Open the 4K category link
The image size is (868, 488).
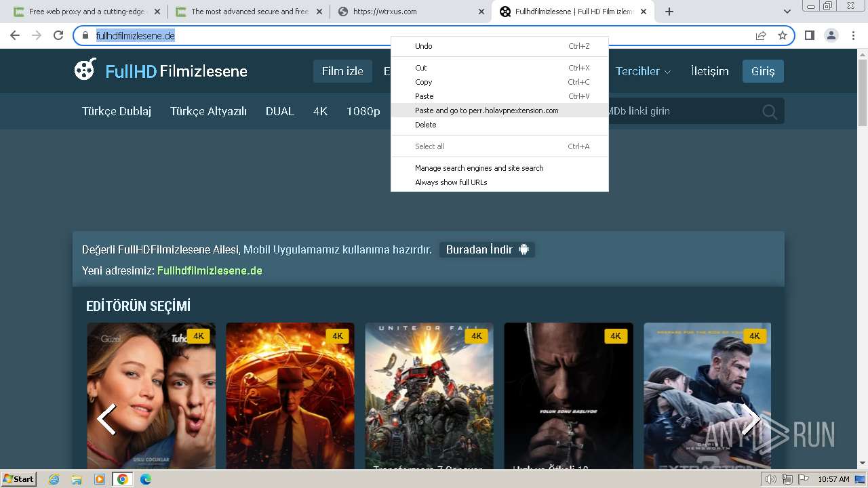tap(320, 111)
